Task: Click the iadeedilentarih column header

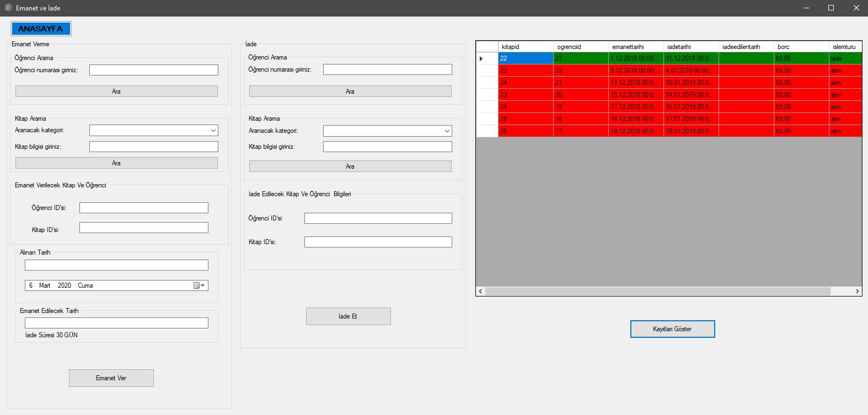Action: pos(746,47)
